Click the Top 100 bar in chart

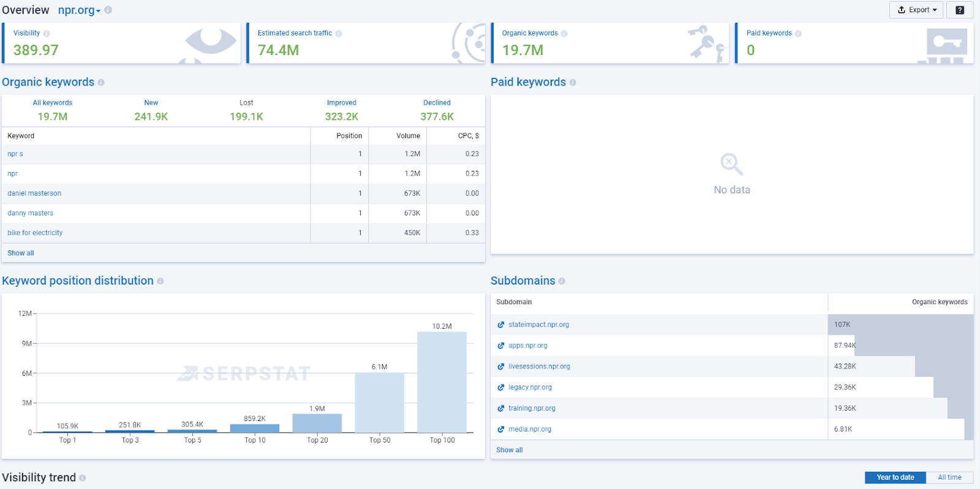click(442, 382)
